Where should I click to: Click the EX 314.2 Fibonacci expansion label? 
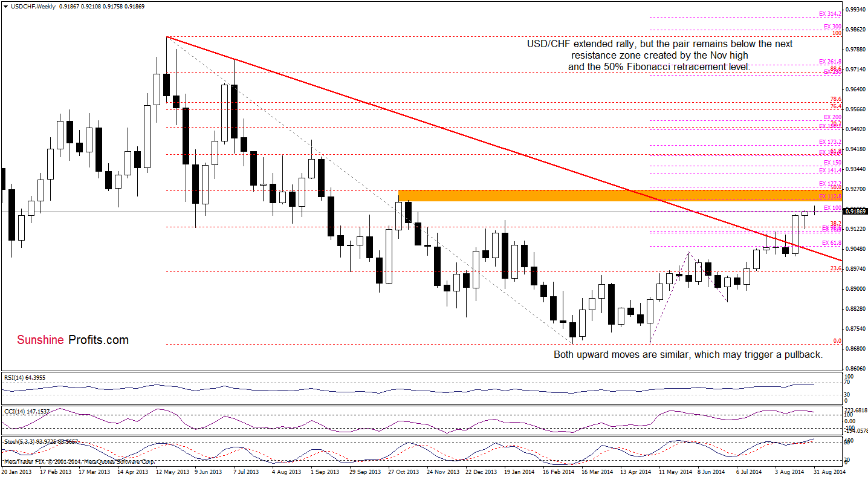(x=830, y=13)
